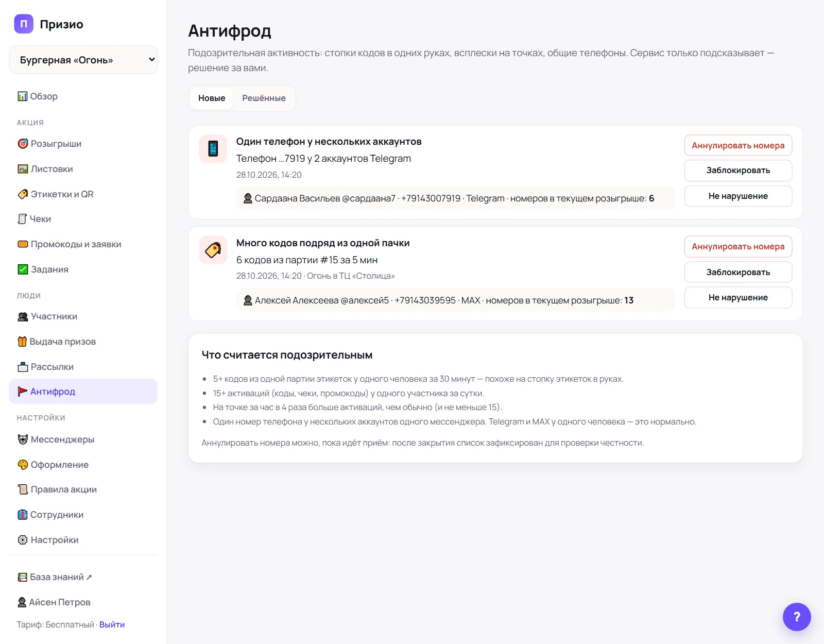Annul numbers for партии #15 alert
This screenshot has width=824, height=644.
(738, 247)
